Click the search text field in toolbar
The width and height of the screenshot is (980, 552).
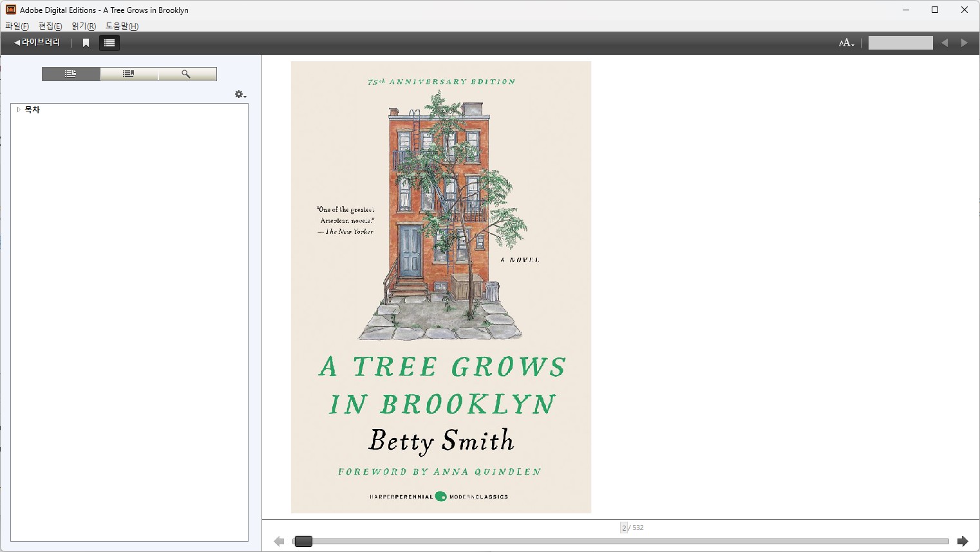900,43
